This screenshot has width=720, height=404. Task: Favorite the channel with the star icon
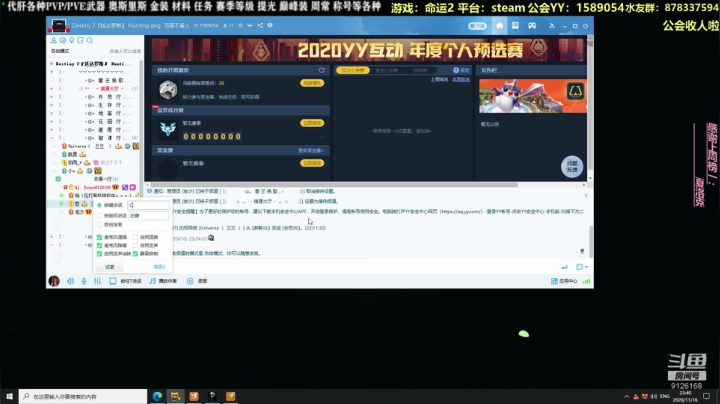[x=240, y=26]
